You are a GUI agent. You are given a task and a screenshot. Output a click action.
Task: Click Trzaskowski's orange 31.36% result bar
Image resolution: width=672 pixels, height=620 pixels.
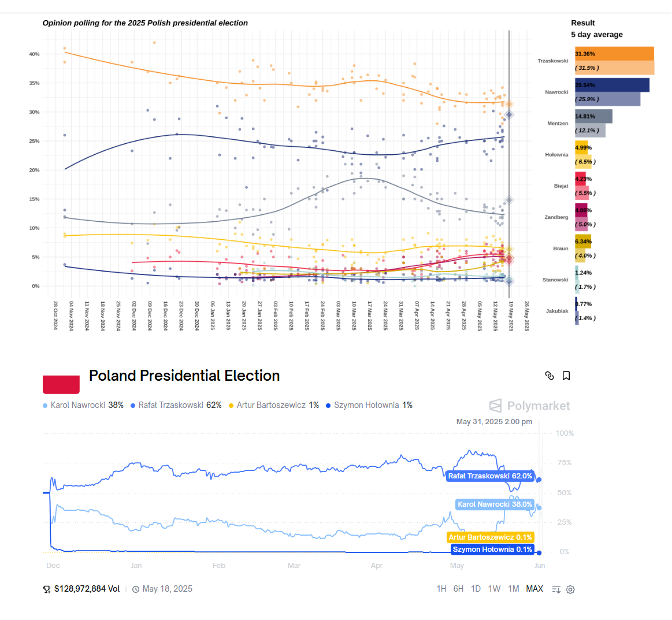[614, 54]
